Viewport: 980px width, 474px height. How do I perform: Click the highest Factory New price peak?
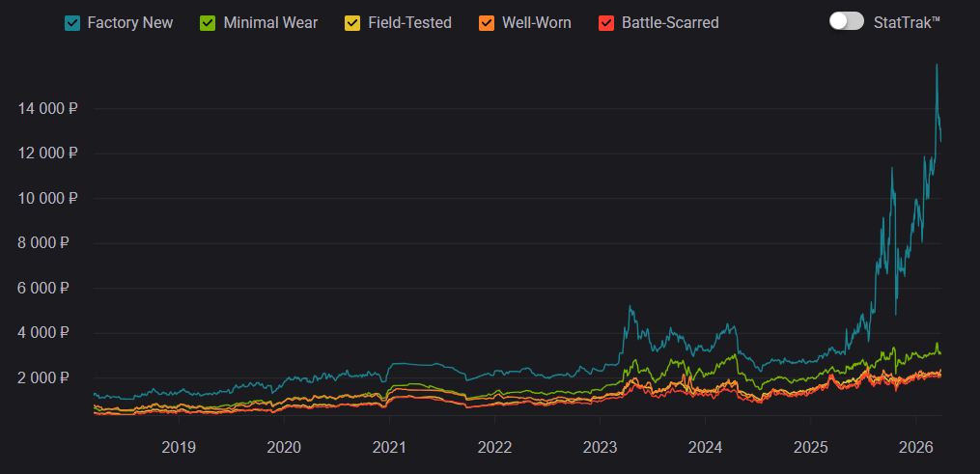tap(936, 65)
